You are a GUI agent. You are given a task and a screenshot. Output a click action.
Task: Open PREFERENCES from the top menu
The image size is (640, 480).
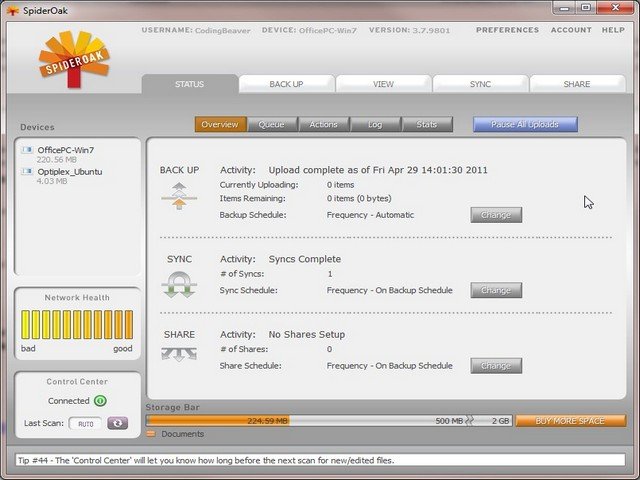tap(507, 30)
